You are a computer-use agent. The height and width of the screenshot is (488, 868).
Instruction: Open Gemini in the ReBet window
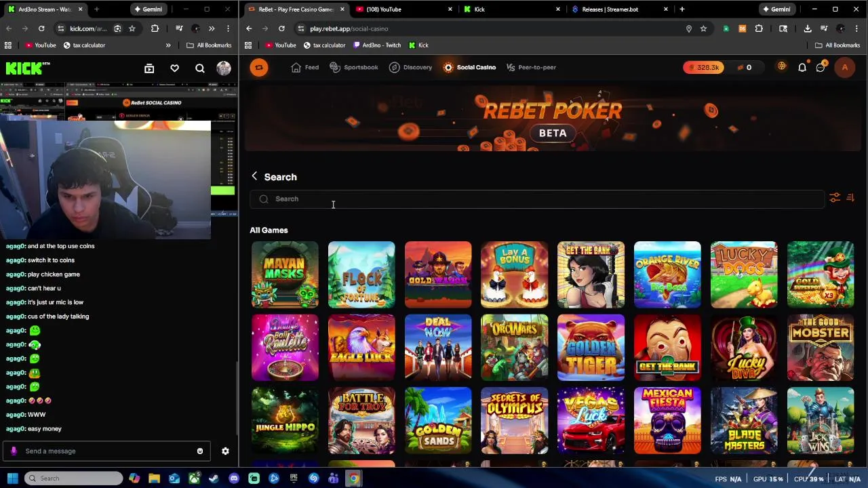click(776, 9)
